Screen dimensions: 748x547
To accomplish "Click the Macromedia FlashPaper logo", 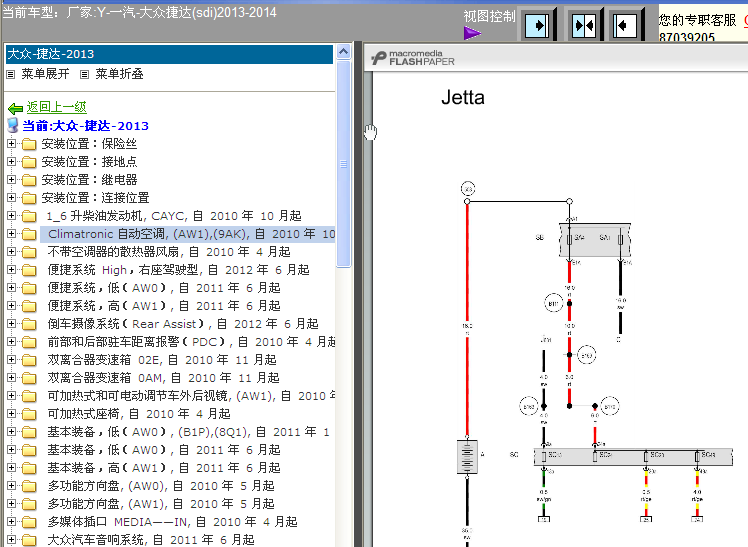I will (413, 58).
